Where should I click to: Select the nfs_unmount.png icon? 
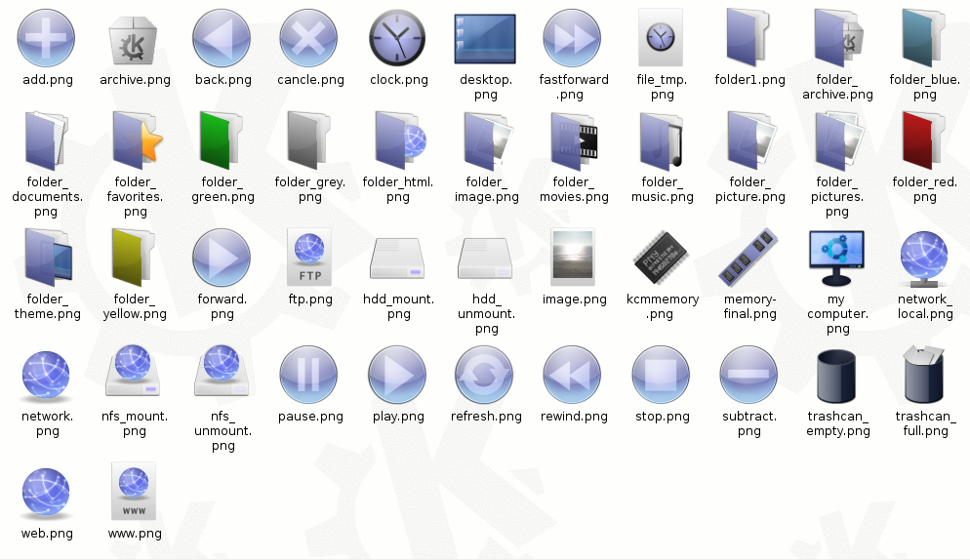222,370
